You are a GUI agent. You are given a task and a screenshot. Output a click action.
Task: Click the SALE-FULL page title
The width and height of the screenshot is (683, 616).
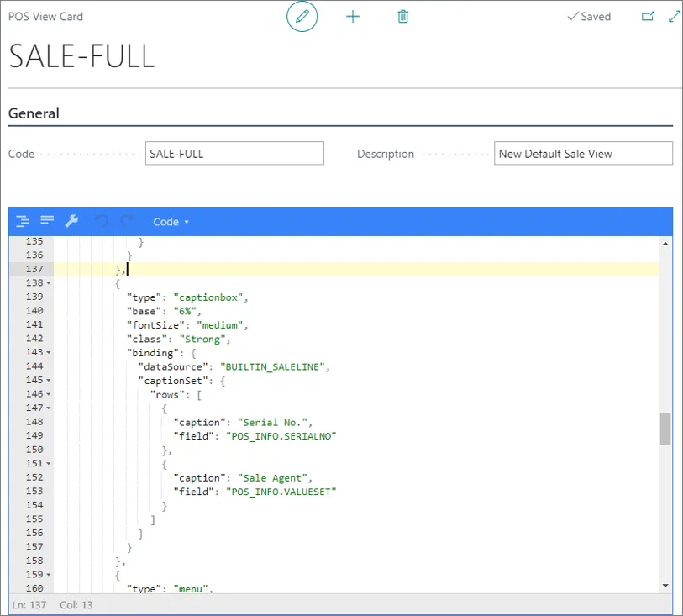81,55
